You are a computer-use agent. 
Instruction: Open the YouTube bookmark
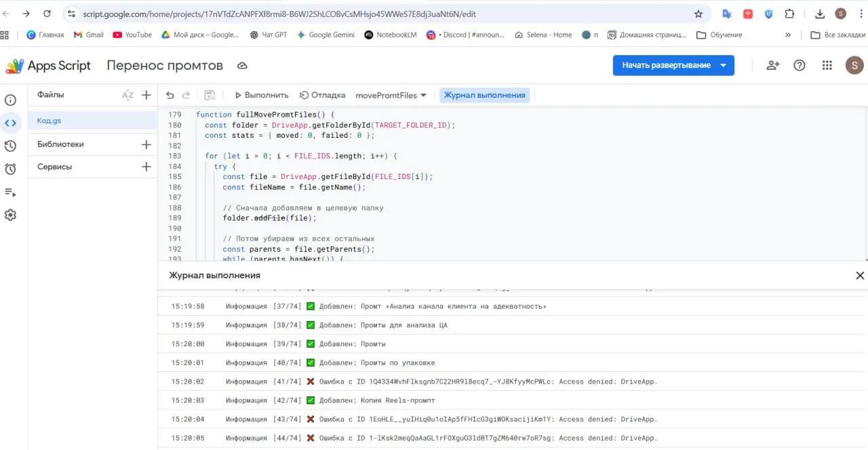[132, 35]
